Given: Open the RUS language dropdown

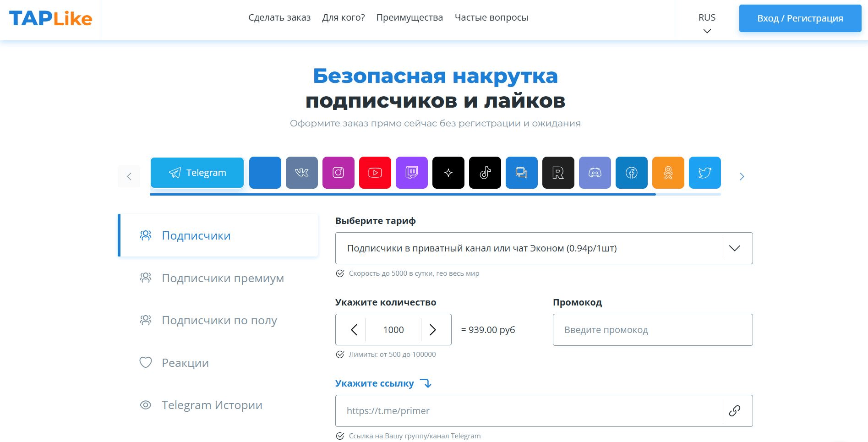Looking at the screenshot, I should 707,23.
